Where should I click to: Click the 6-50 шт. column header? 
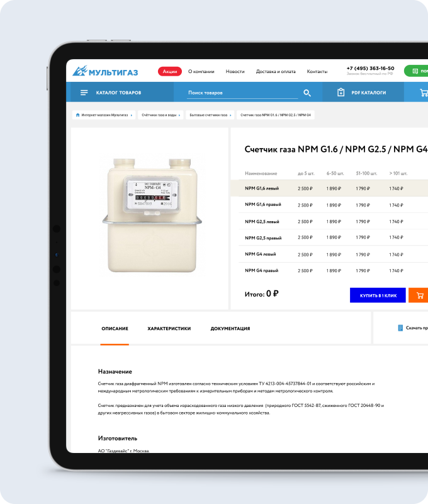[x=335, y=173]
